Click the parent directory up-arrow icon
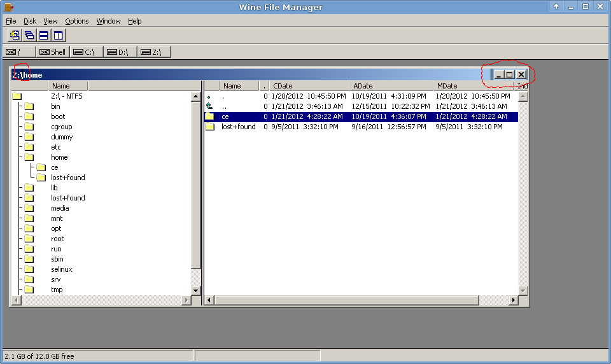The width and height of the screenshot is (611, 364). point(209,106)
